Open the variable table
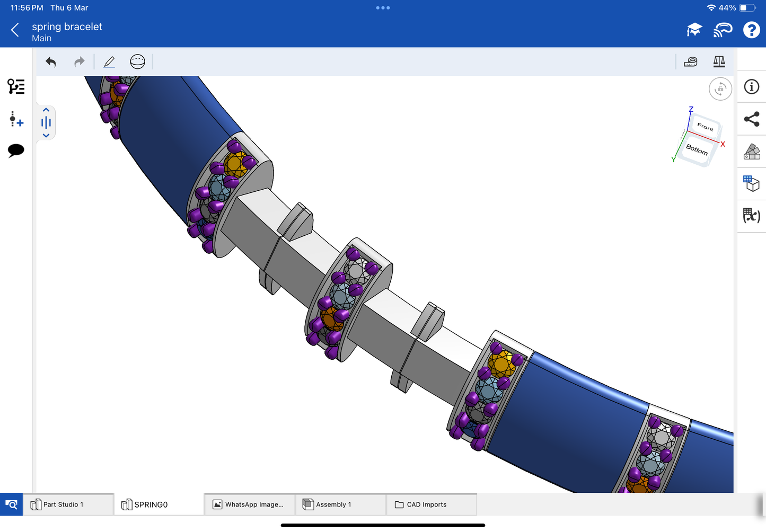 click(751, 216)
